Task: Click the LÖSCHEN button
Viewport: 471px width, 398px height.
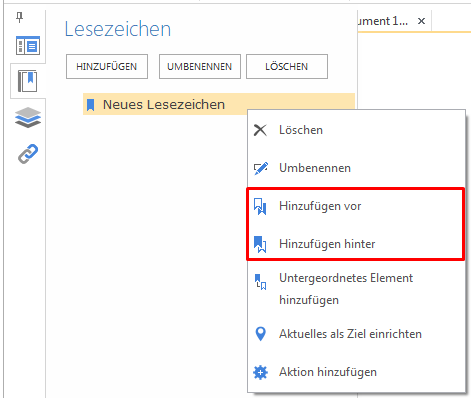Action: [287, 67]
